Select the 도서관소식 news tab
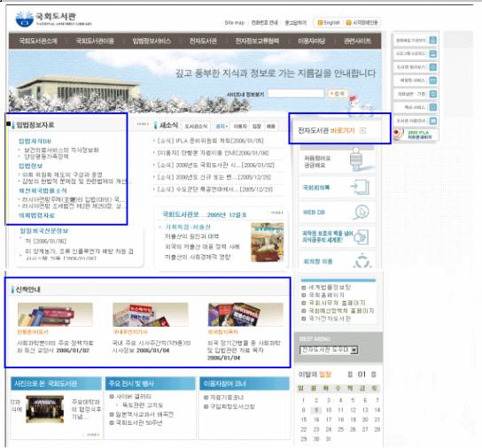Screen dimensions: 482x448 point(196,127)
